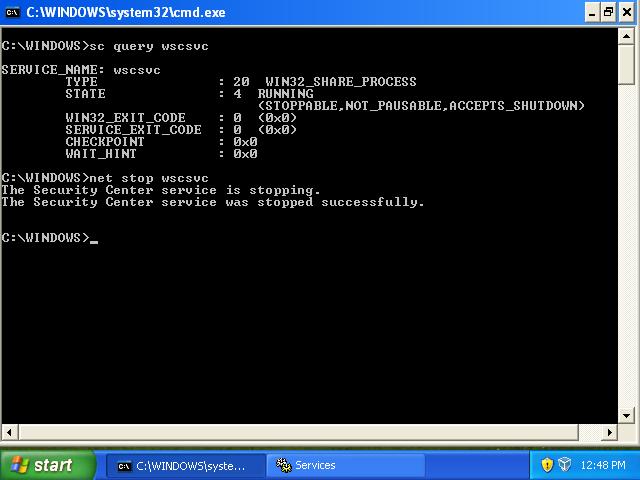Click the horizontal scrollbar right arrow
The width and height of the screenshot is (640, 480).
[x=610, y=432]
